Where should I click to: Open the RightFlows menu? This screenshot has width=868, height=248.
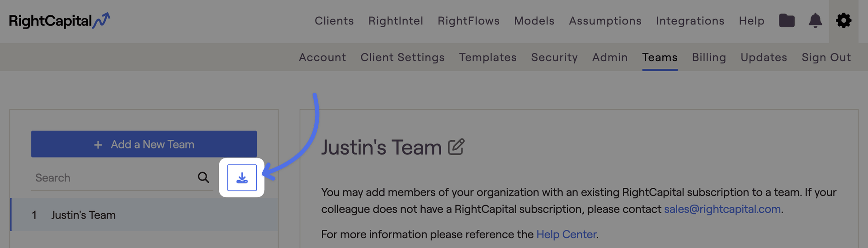click(x=468, y=21)
